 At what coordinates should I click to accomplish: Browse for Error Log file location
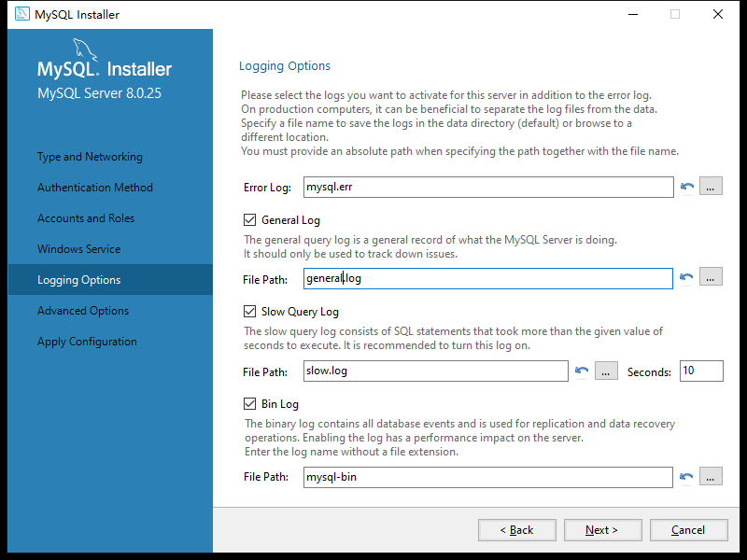[x=711, y=186]
